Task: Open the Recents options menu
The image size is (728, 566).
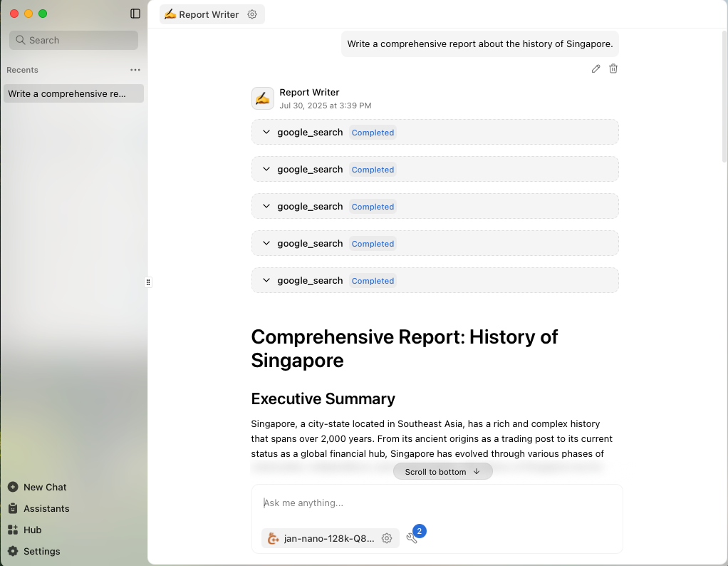Action: pyautogui.click(x=135, y=69)
